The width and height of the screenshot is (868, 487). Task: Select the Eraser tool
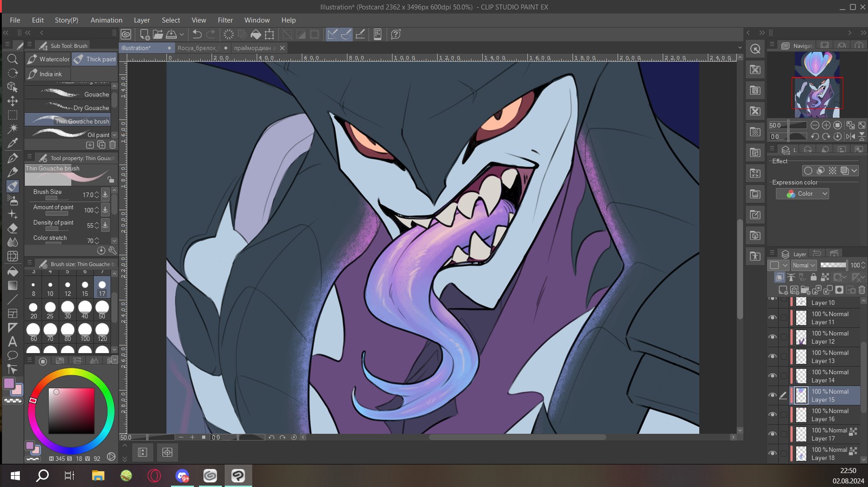(x=13, y=228)
